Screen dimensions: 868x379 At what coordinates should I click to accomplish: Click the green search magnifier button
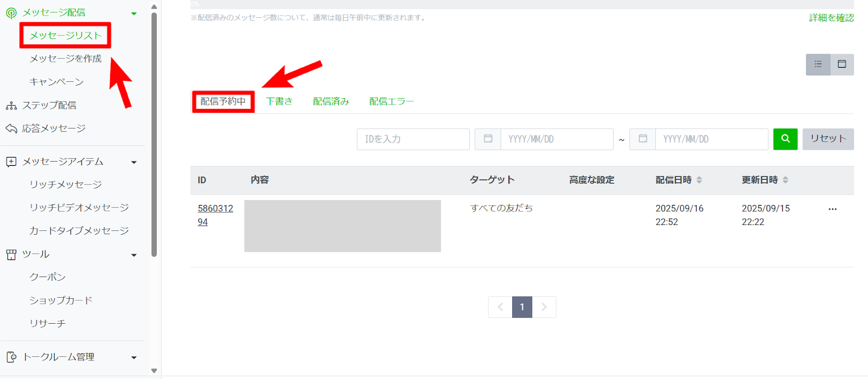785,139
